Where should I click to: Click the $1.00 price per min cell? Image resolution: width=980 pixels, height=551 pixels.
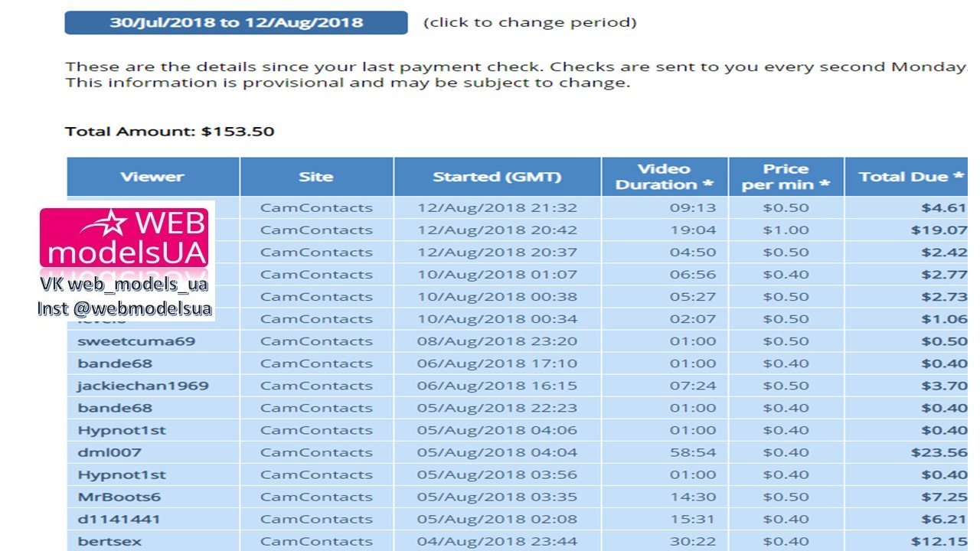[786, 230]
